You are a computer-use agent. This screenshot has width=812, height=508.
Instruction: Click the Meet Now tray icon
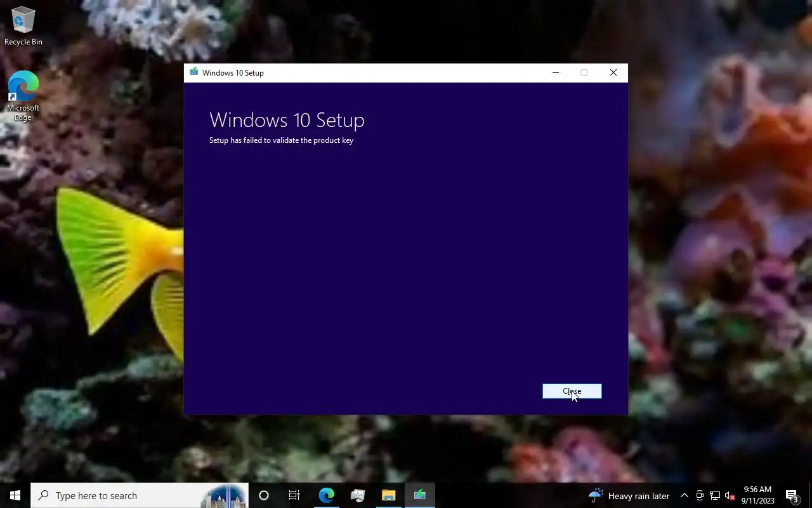click(x=700, y=495)
